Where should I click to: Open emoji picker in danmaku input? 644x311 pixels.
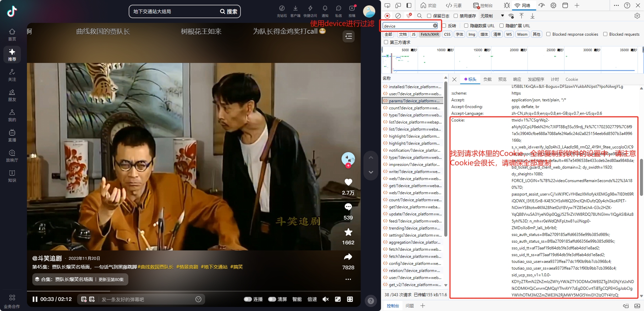198,299
